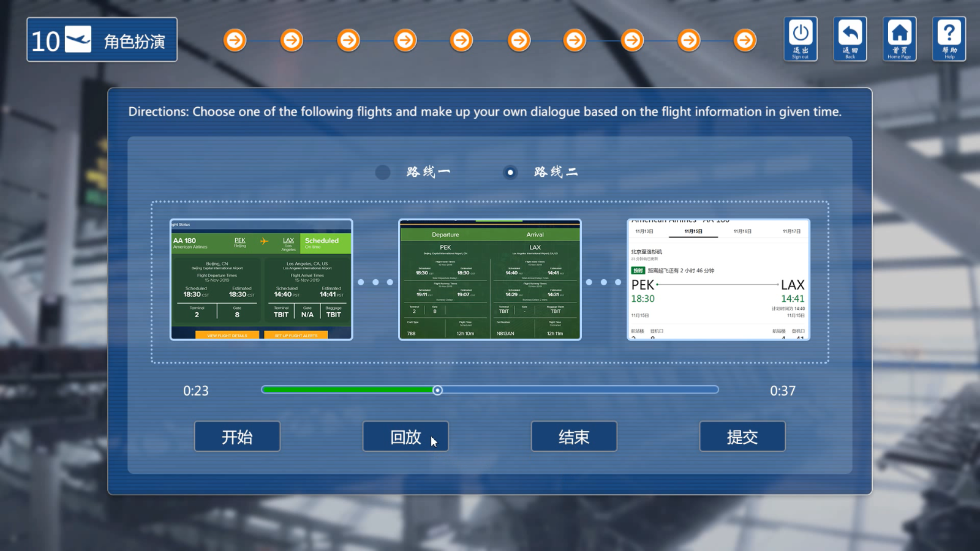The height and width of the screenshot is (551, 980).
Task: Click the 结束 end button
Action: click(573, 437)
